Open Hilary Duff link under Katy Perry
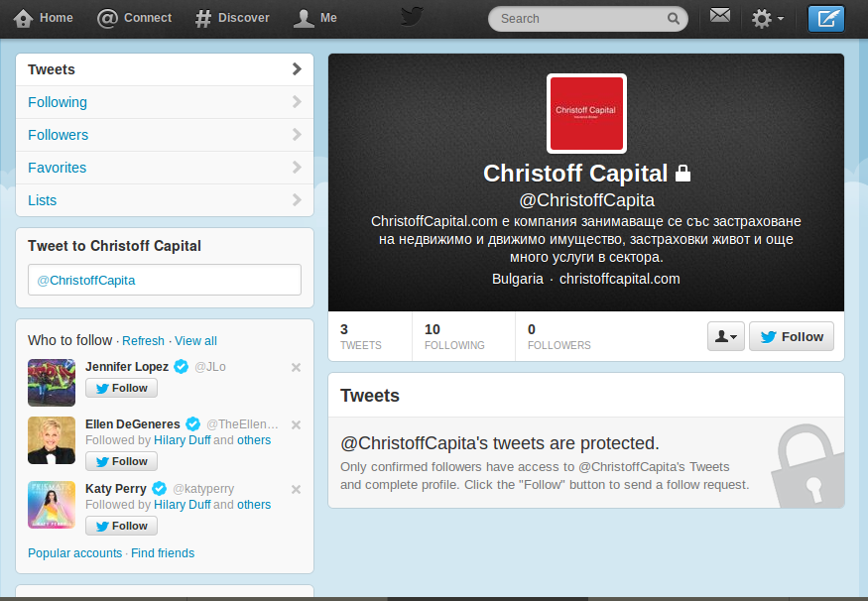This screenshot has width=868, height=601. [x=183, y=505]
